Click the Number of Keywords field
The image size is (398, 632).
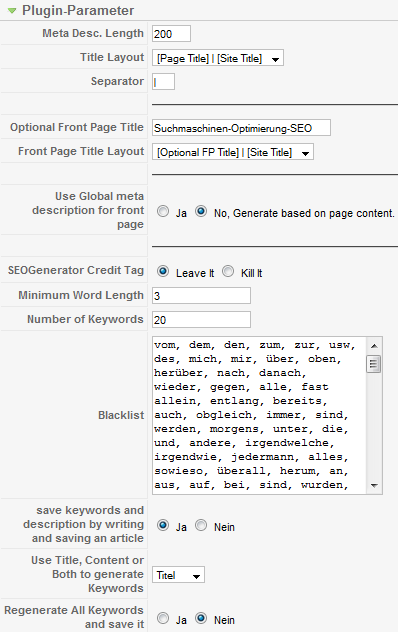[201, 320]
